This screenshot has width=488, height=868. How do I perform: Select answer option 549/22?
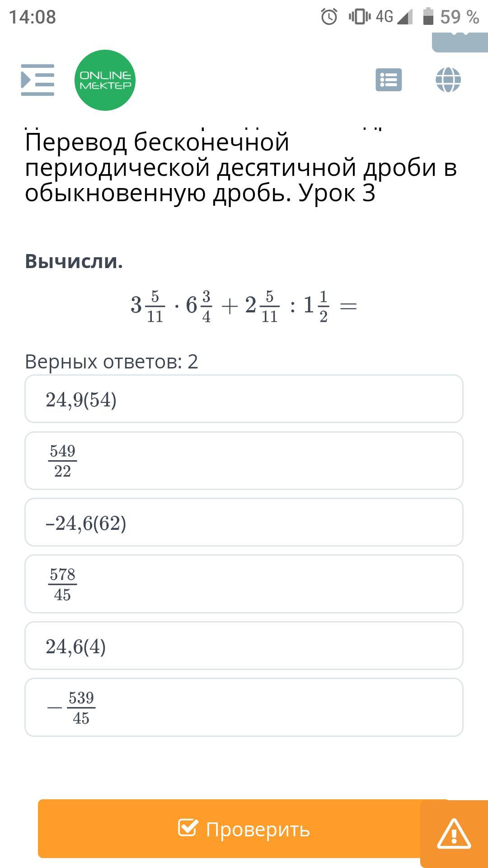click(x=244, y=461)
